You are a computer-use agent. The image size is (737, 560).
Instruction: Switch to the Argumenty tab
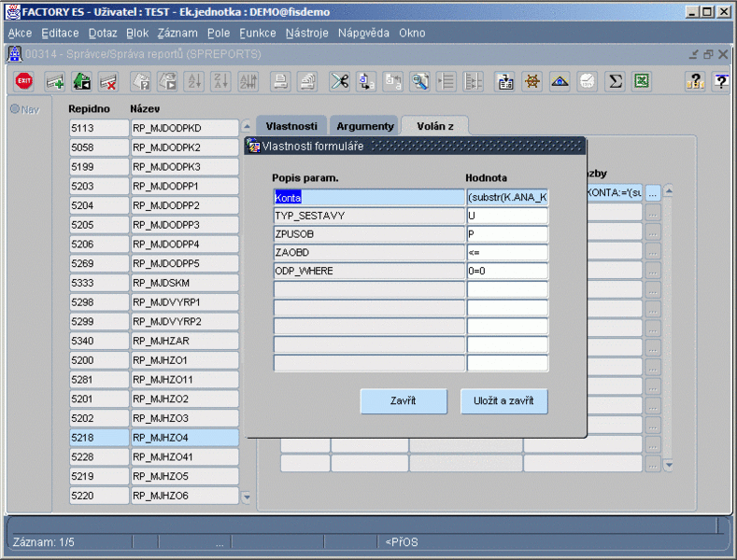pyautogui.click(x=365, y=126)
